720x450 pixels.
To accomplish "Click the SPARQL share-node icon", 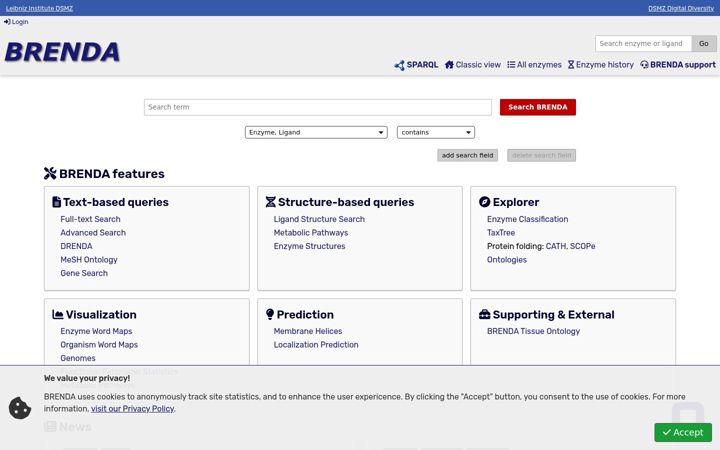I will 399,65.
